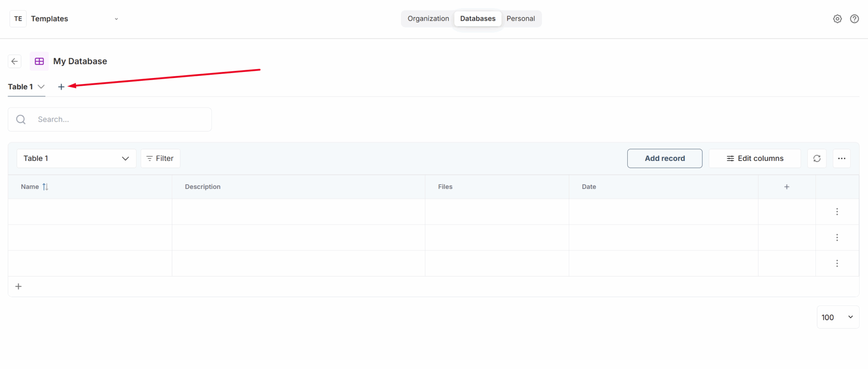Open third row's kebab menu
868x369 pixels.
tap(837, 264)
